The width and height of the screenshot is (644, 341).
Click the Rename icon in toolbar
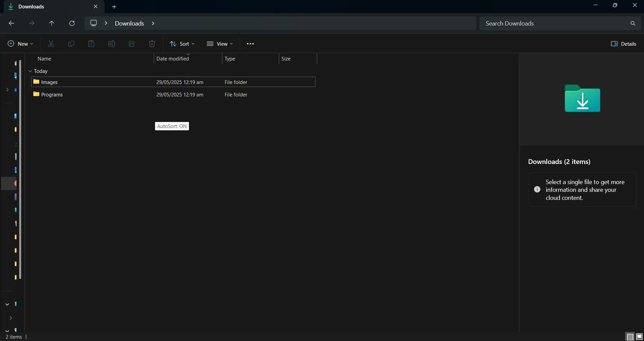pos(112,44)
